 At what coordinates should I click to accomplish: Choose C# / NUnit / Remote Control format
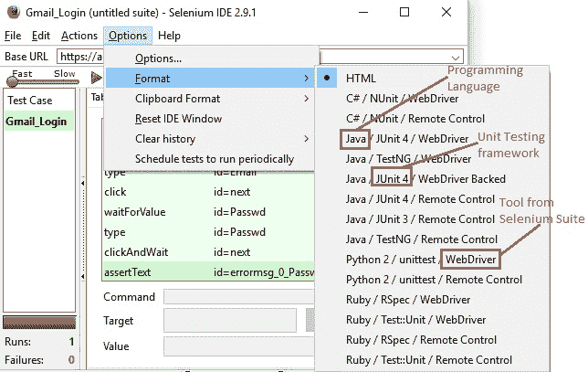pos(415,119)
